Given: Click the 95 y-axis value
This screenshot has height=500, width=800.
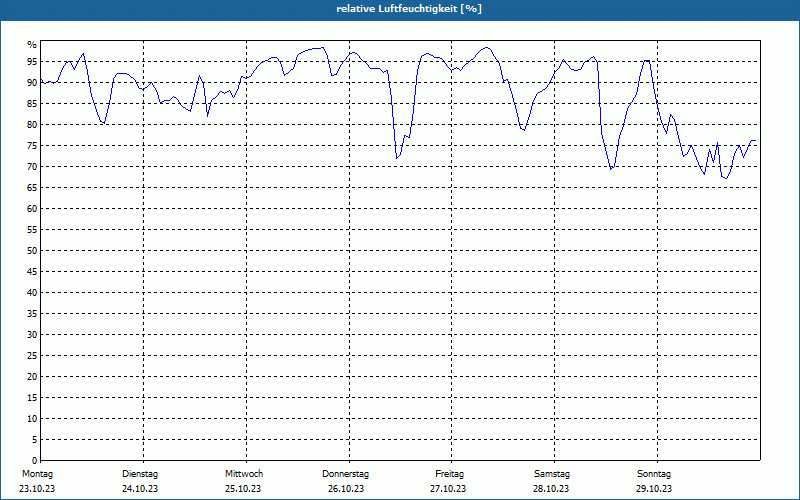Looking at the screenshot, I should (x=32, y=62).
